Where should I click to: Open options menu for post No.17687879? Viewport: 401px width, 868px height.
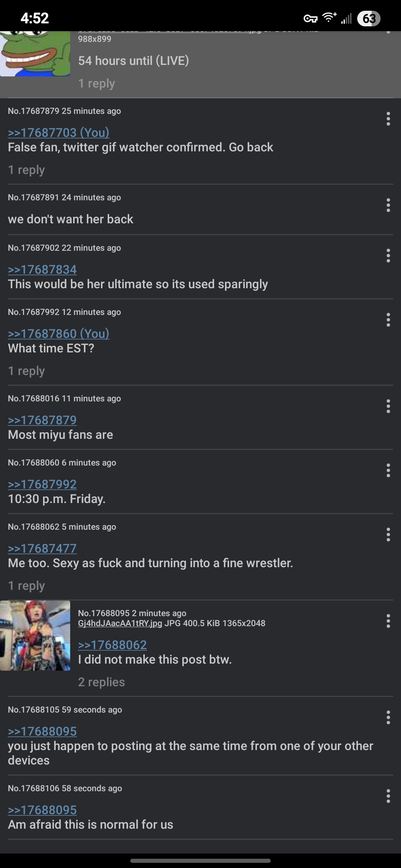click(388, 119)
